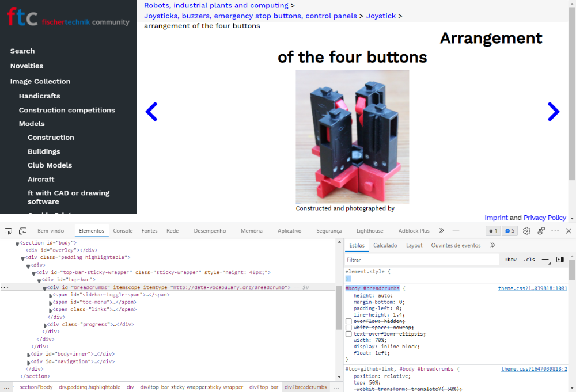Image resolution: width=576 pixels, height=392 pixels.
Task: Open the Ouvintes de eventos tab
Action: (456, 245)
